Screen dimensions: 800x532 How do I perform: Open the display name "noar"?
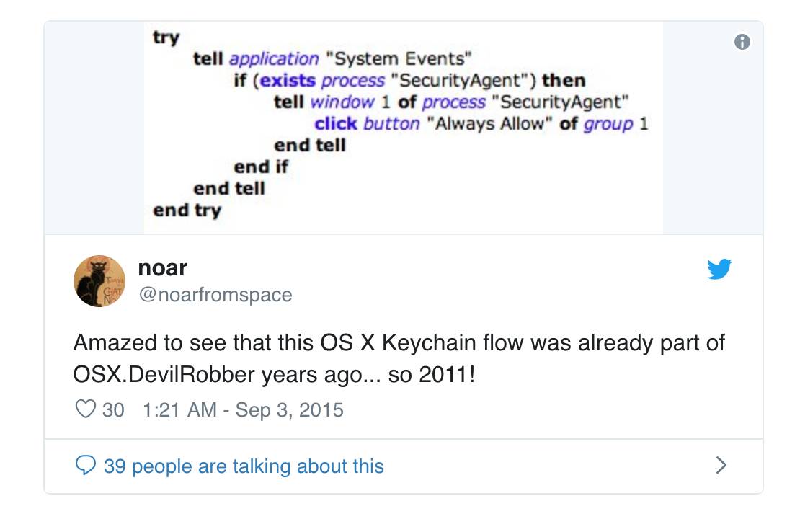coord(163,267)
